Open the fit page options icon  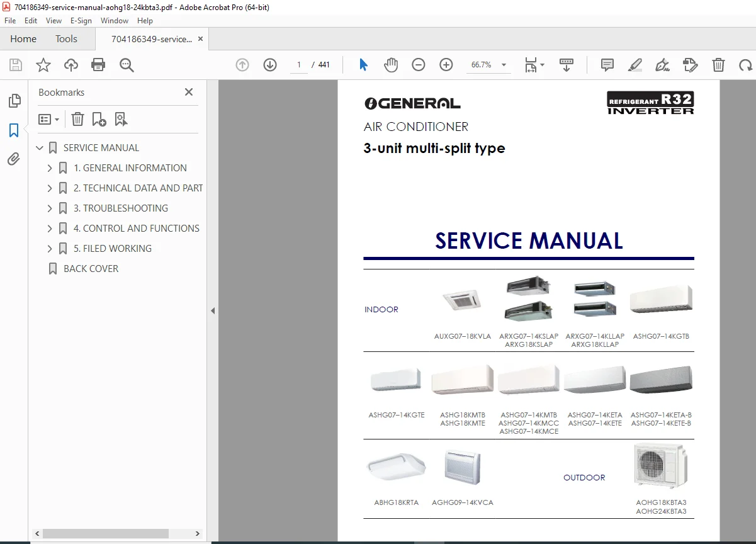(x=531, y=65)
